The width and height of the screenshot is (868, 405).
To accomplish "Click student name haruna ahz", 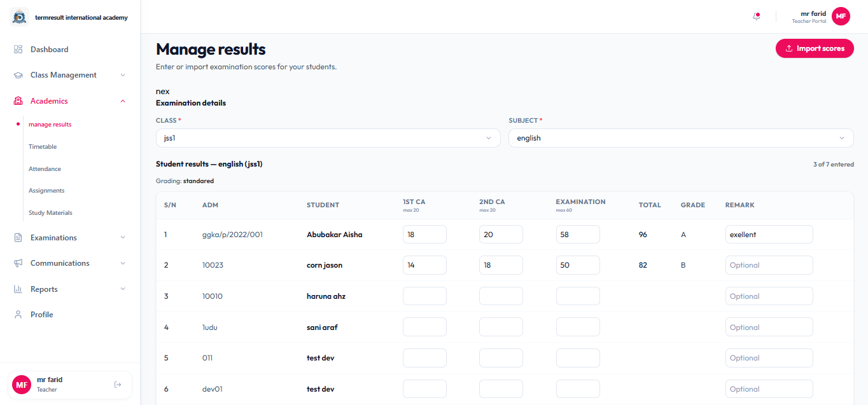I will (x=326, y=296).
